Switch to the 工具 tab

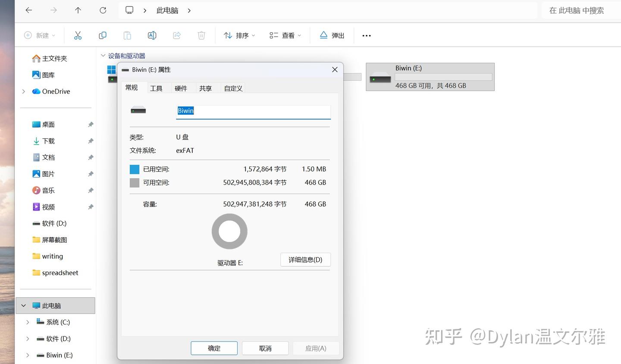tap(156, 88)
